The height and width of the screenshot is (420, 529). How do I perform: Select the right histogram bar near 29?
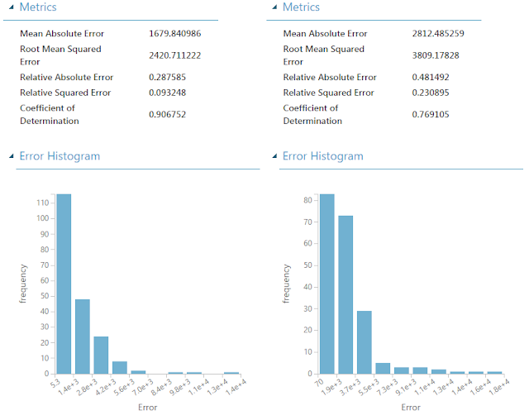(365, 342)
